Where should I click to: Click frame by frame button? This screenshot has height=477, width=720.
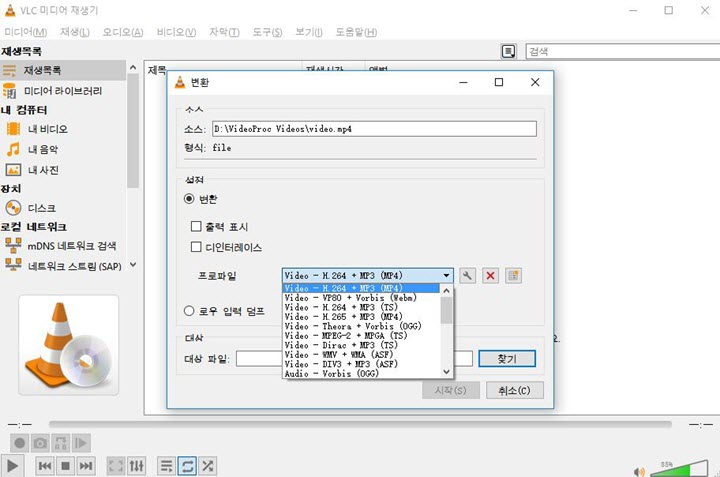pos(81,443)
